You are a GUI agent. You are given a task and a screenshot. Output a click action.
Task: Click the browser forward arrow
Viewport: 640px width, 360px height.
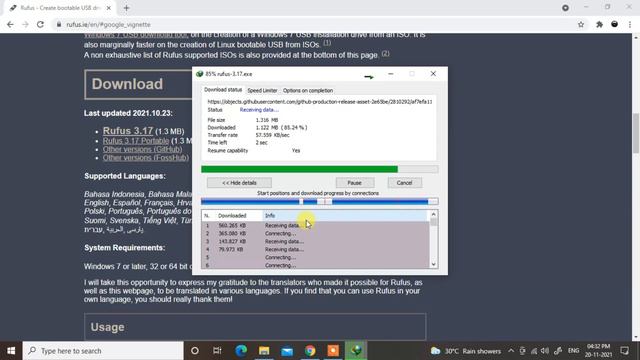pos(25,24)
